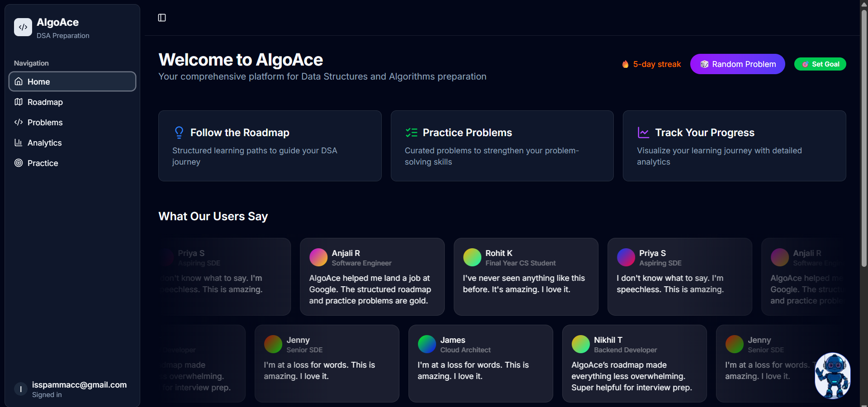
Task: Click the user avatar initial I
Action: (x=21, y=389)
